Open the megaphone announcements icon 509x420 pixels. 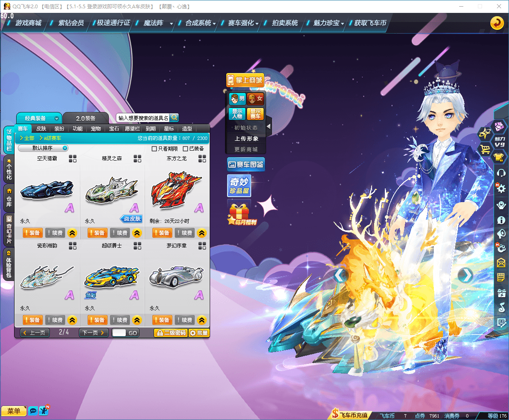(501, 234)
